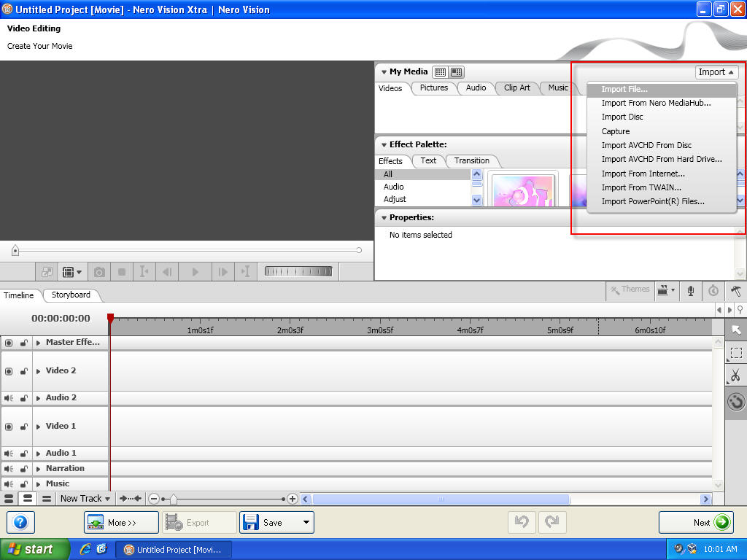Image resolution: width=747 pixels, height=560 pixels.
Task: Step back one frame in preview
Action: coord(167,272)
